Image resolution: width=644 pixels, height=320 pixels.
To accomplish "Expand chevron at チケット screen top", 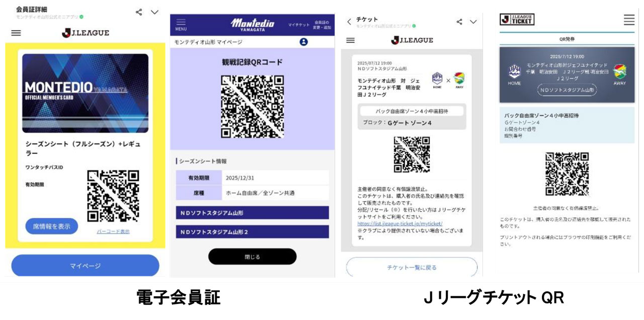I will coord(473,22).
